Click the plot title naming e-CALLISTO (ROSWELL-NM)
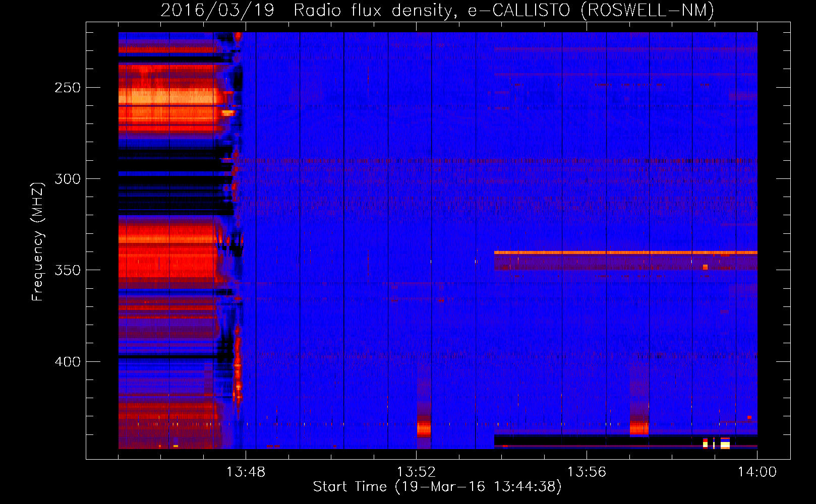The image size is (816, 504). pos(437,10)
